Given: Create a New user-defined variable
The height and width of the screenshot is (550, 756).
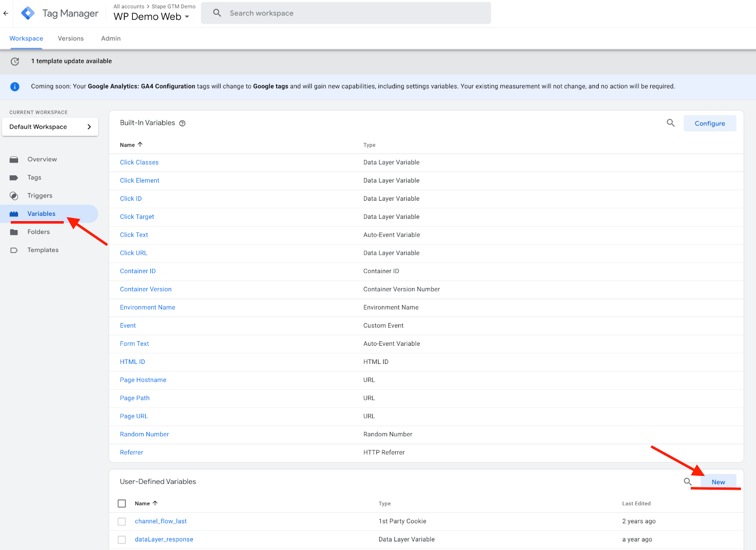Looking at the screenshot, I should (x=718, y=481).
